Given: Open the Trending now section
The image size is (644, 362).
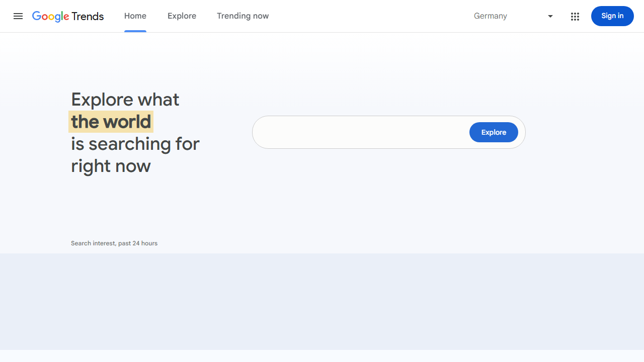Looking at the screenshot, I should tap(243, 16).
